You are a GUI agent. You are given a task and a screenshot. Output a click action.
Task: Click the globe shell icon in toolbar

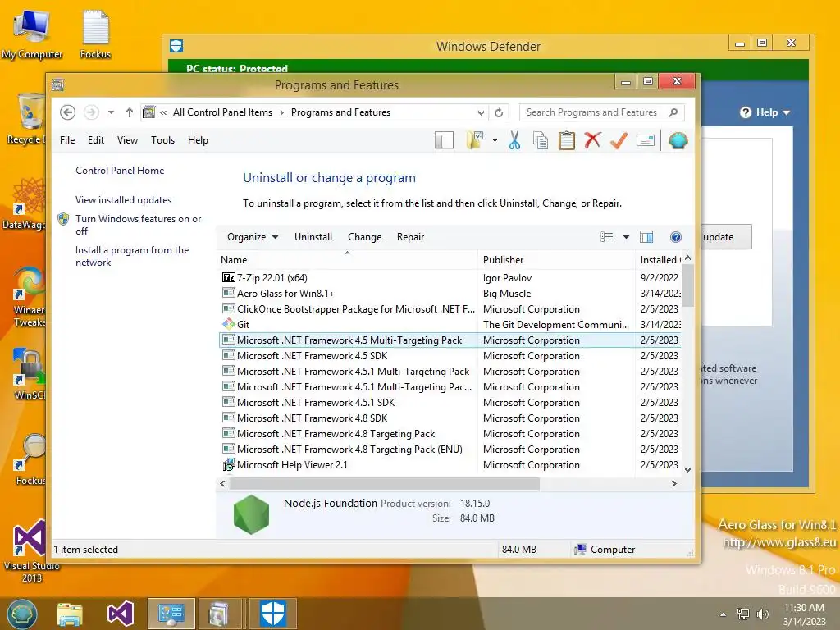(x=678, y=140)
